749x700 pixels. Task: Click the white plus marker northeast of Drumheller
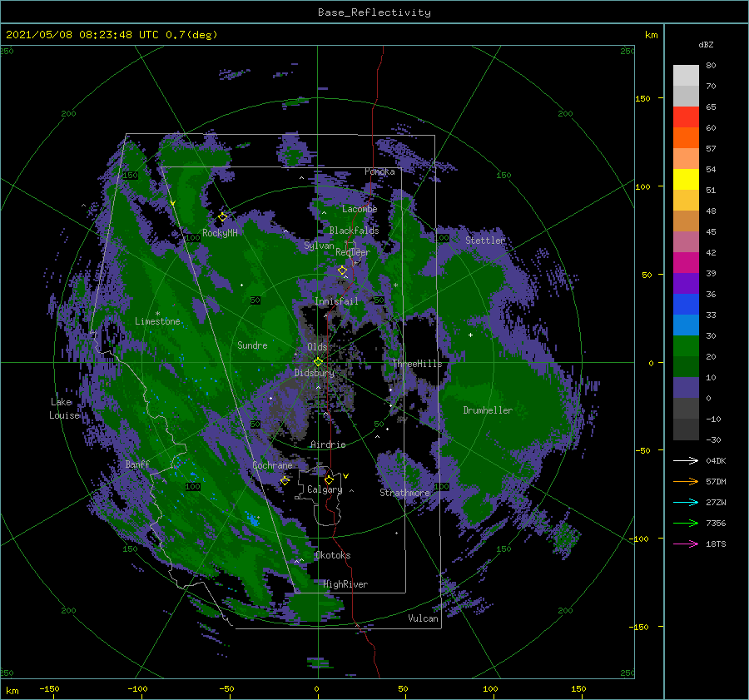pos(470,335)
